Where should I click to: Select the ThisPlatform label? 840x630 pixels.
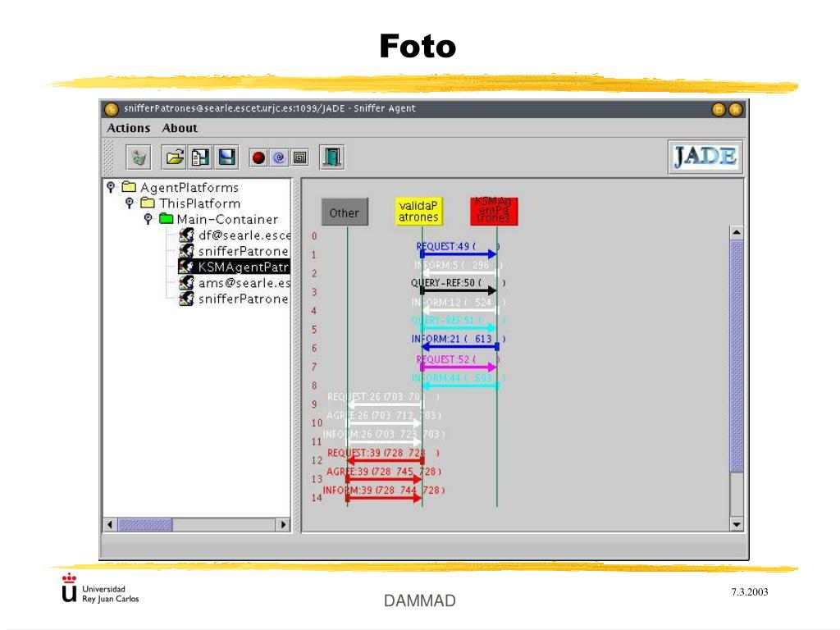tap(200, 203)
